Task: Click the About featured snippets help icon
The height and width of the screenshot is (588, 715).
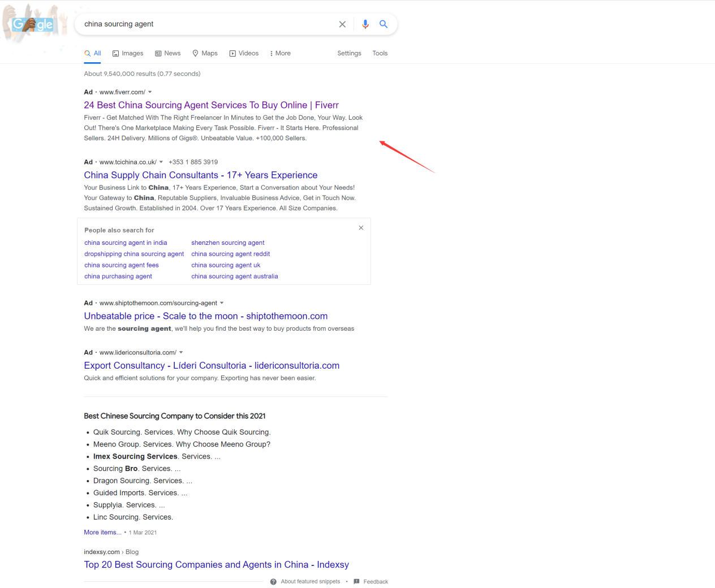Action: tap(273, 582)
